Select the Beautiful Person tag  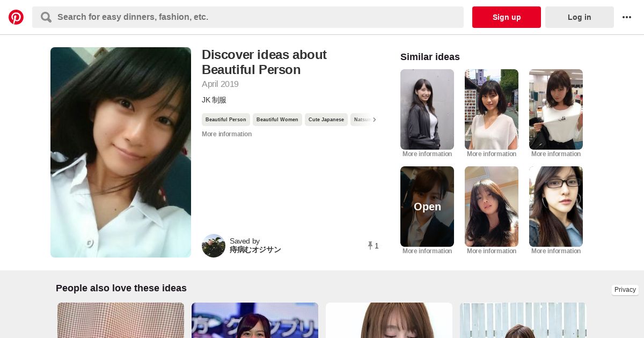pyautogui.click(x=226, y=120)
